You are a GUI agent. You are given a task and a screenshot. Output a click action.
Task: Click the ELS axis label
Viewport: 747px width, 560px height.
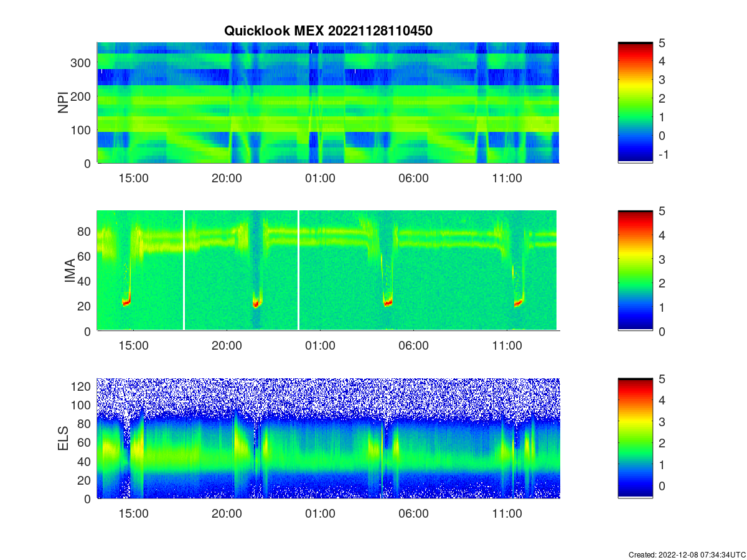(x=63, y=439)
